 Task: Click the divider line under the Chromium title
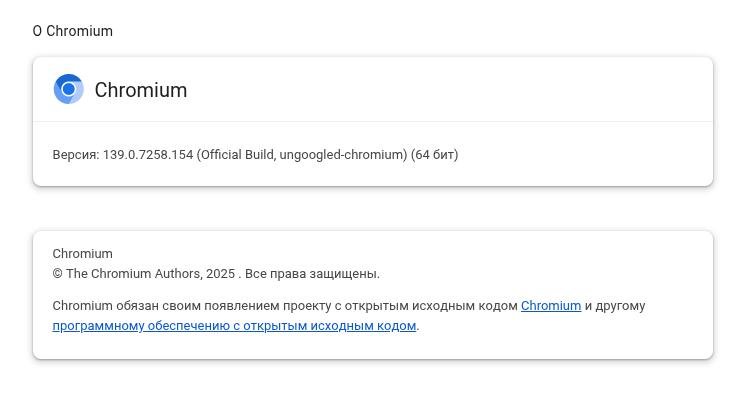click(x=373, y=122)
